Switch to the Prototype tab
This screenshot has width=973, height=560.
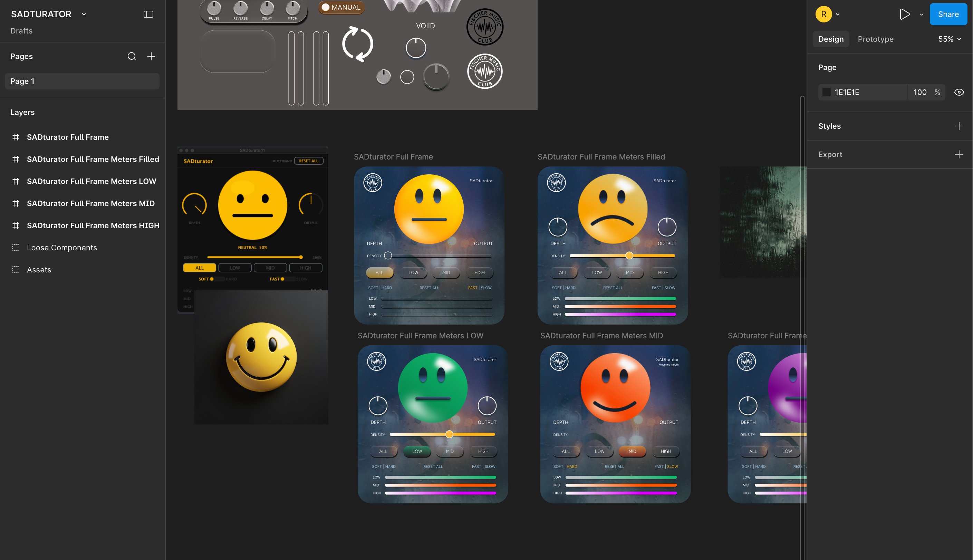click(875, 39)
